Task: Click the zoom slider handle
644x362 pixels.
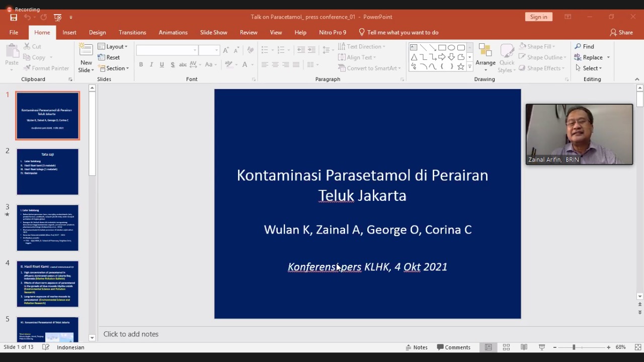Action: pos(574,347)
